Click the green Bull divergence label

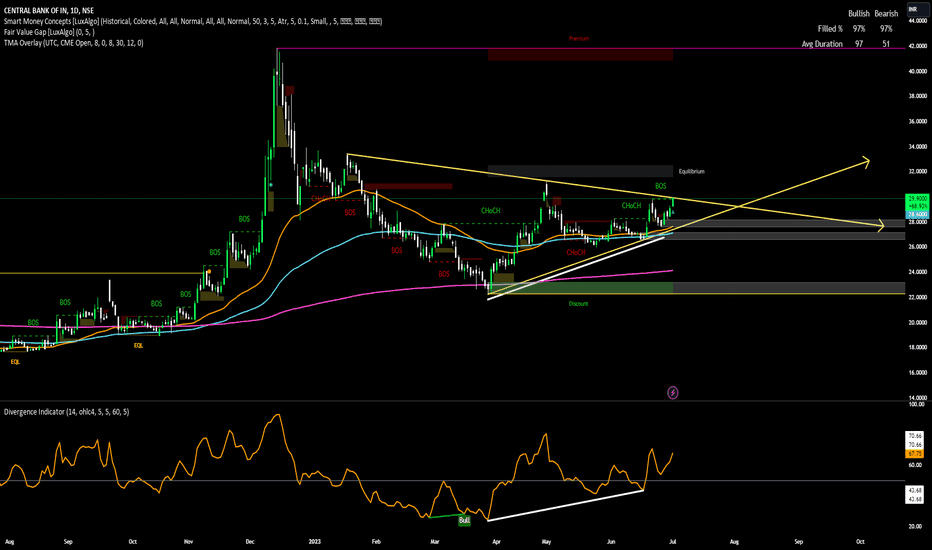[x=464, y=520]
